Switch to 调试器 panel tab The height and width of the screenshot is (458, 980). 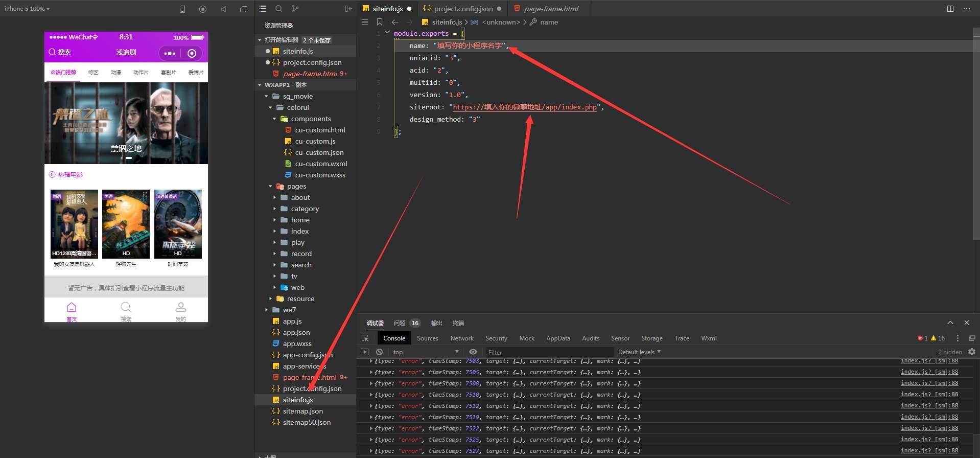tap(375, 323)
